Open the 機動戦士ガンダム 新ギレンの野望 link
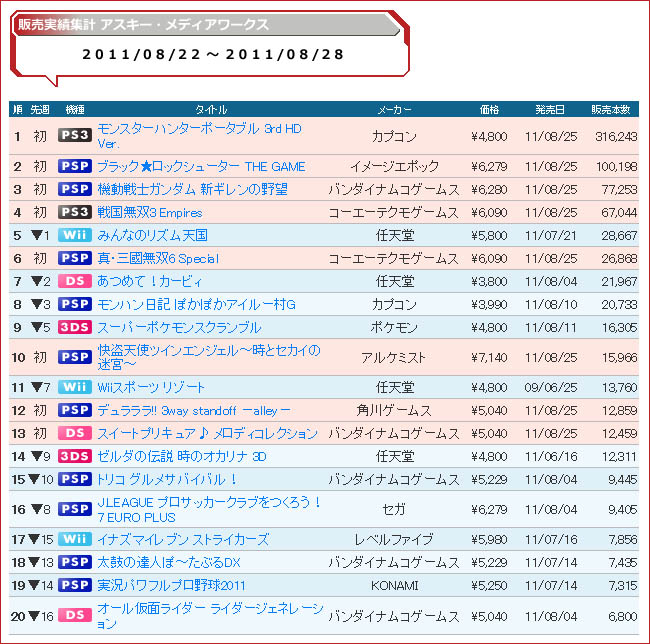Image resolution: width=650 pixels, height=644 pixels. tap(192, 189)
